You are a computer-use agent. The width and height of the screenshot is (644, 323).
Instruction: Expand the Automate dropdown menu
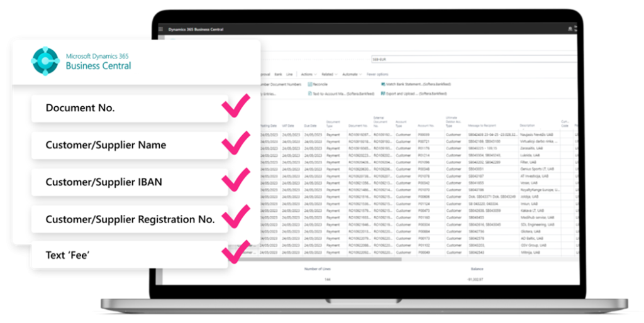pyautogui.click(x=352, y=74)
